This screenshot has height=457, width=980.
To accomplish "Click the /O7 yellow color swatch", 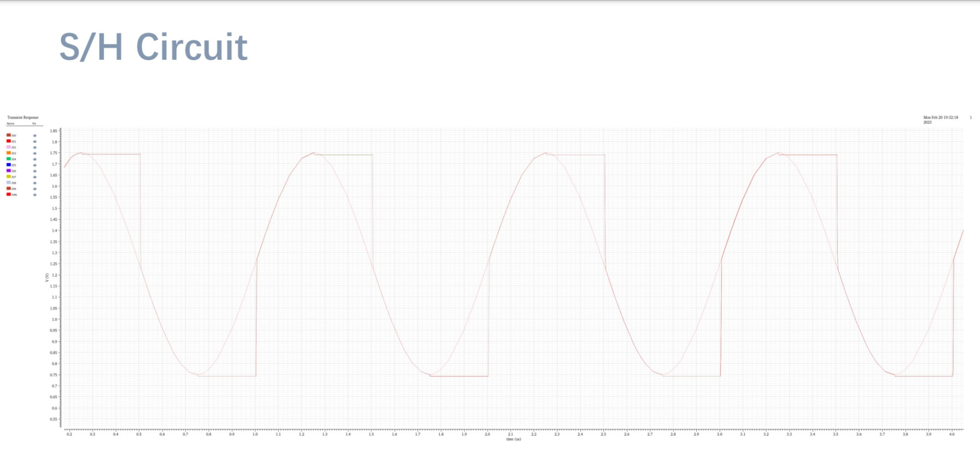I will (x=8, y=176).
